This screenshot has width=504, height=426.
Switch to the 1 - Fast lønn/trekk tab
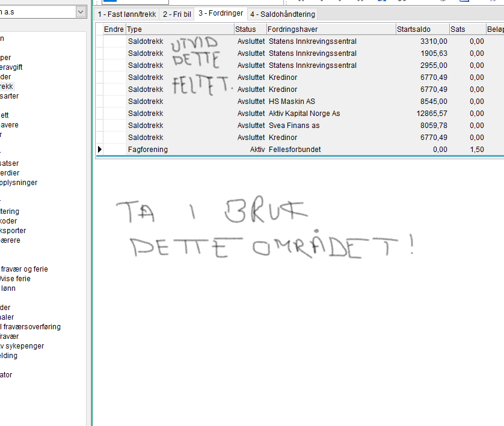(x=127, y=14)
